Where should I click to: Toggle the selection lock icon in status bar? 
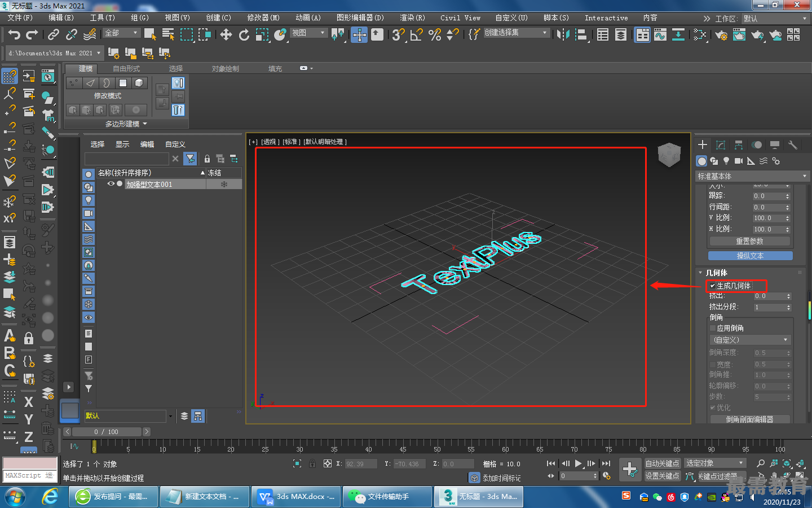click(x=312, y=463)
